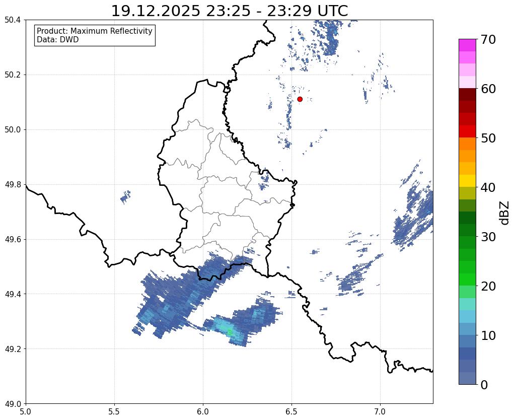This screenshot has width=515, height=420.
Task: Click the red station marker dot
Action: point(300,99)
